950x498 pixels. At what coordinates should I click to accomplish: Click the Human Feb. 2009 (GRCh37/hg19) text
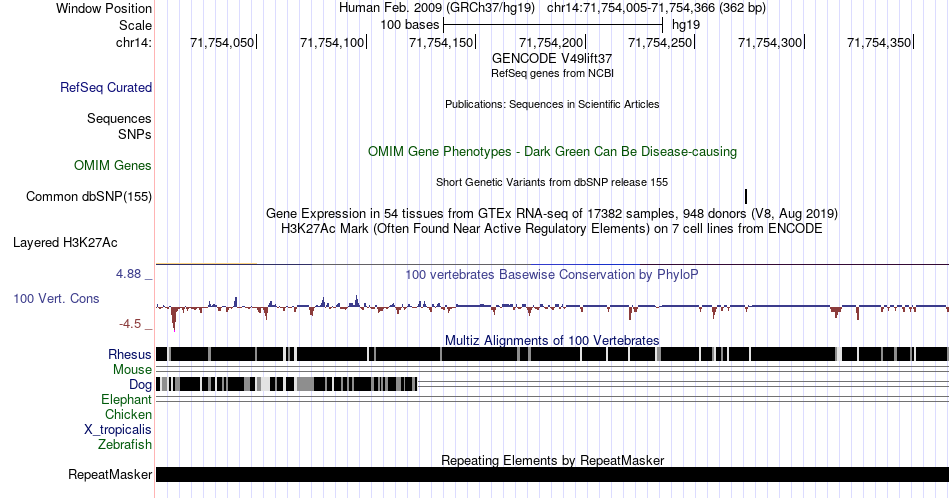coord(437,8)
